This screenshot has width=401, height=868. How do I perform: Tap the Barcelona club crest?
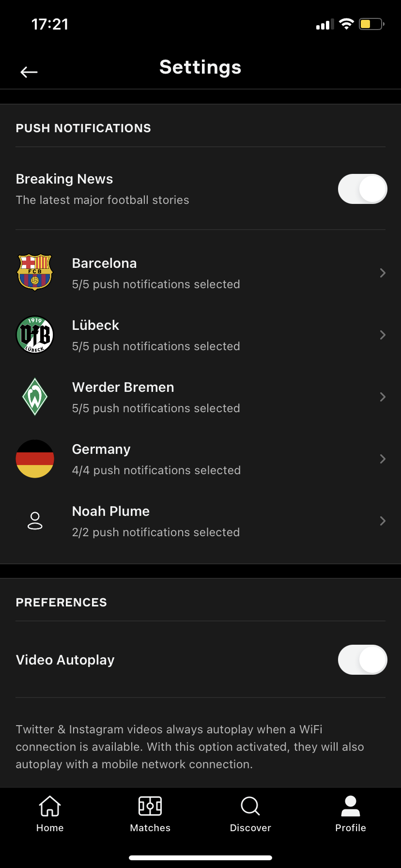(35, 273)
